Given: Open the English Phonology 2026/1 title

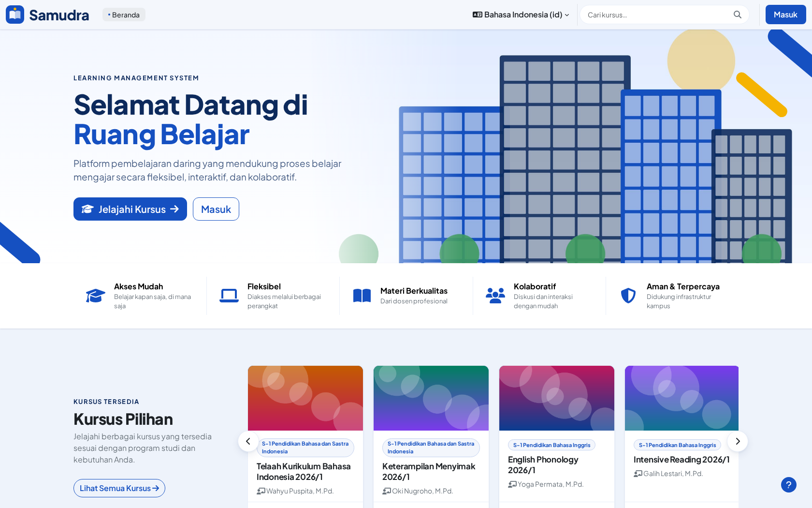Looking at the screenshot, I should click(x=543, y=465).
